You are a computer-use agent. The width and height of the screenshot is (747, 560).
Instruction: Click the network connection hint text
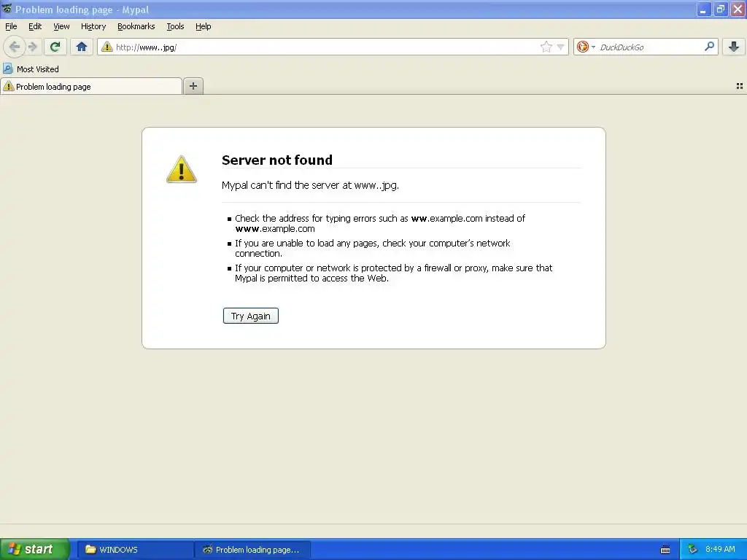372,248
